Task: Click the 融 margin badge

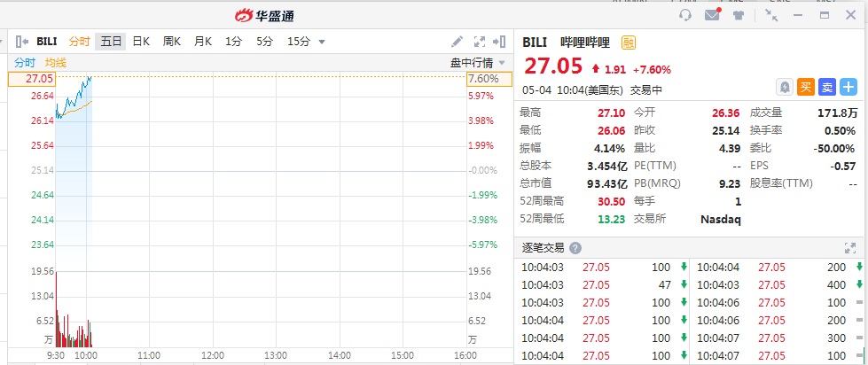Action: point(629,42)
